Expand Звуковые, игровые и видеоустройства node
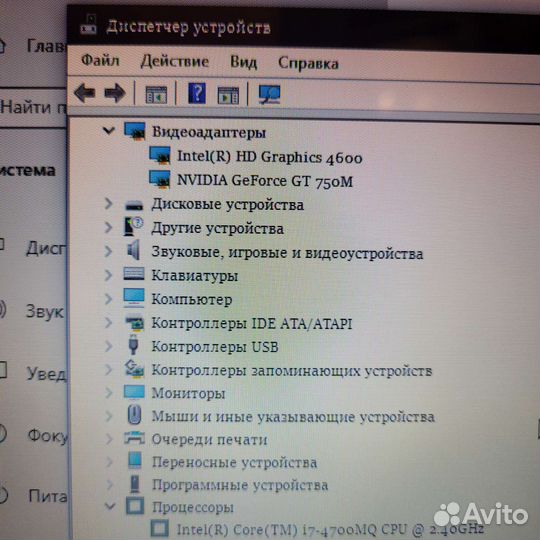This screenshot has width=540, height=540. tap(108, 251)
